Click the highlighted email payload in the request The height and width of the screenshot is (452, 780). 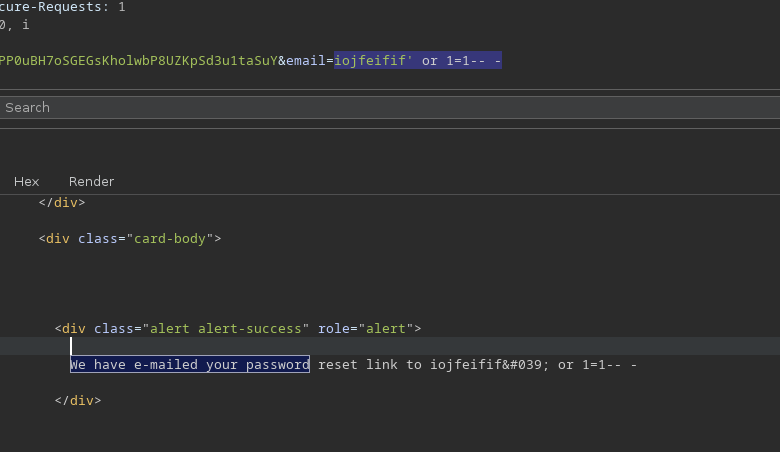pyautogui.click(x=418, y=61)
